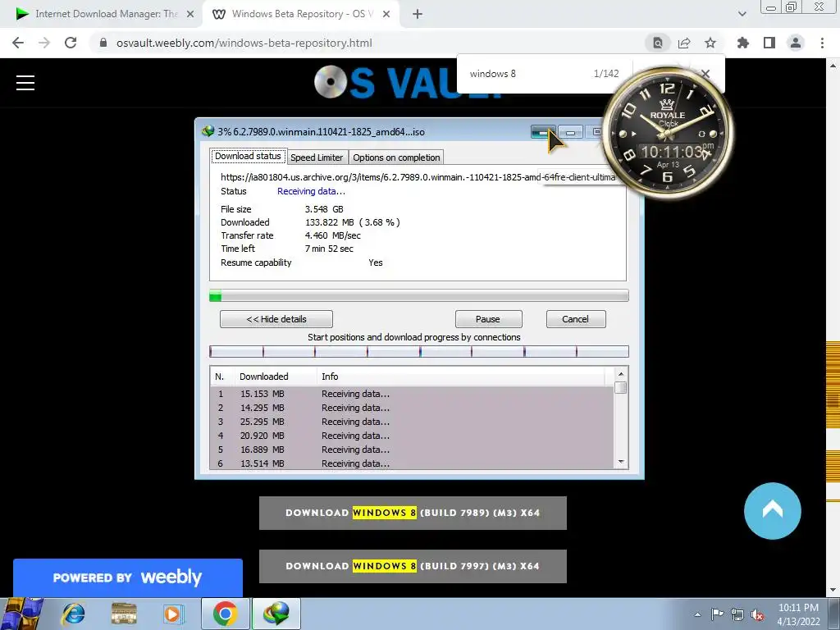Select connection row 3 with 25.295 MB
Image resolution: width=840 pixels, height=630 pixels.
[x=412, y=422]
